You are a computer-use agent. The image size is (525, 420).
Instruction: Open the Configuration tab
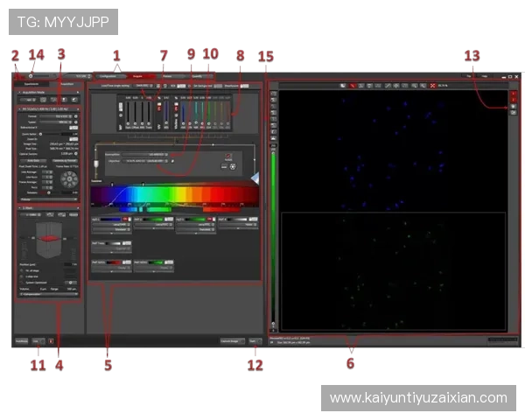click(x=107, y=76)
